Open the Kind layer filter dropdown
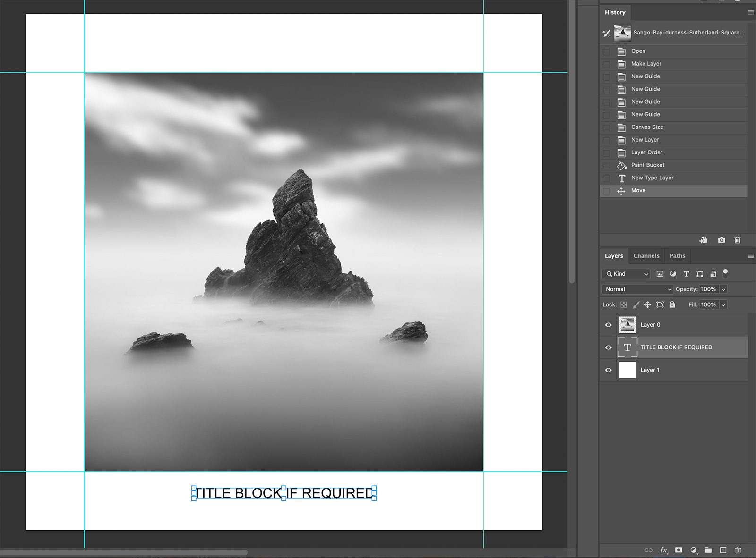 626,274
